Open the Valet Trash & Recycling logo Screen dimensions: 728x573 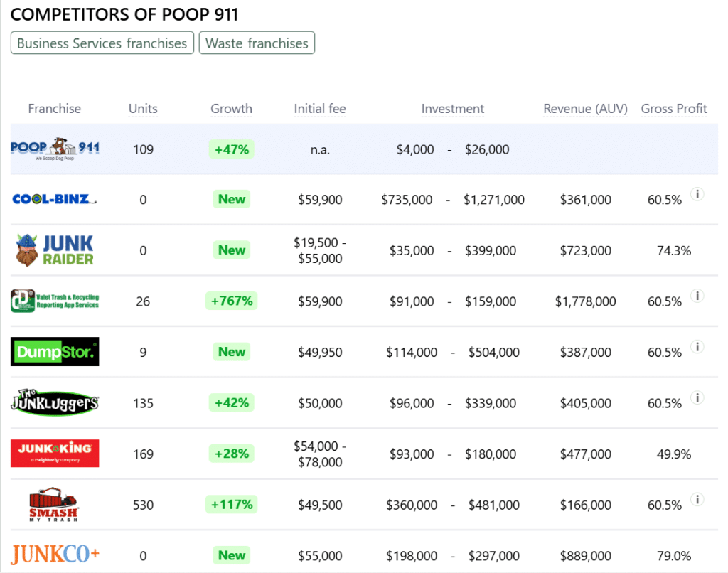coord(55,301)
